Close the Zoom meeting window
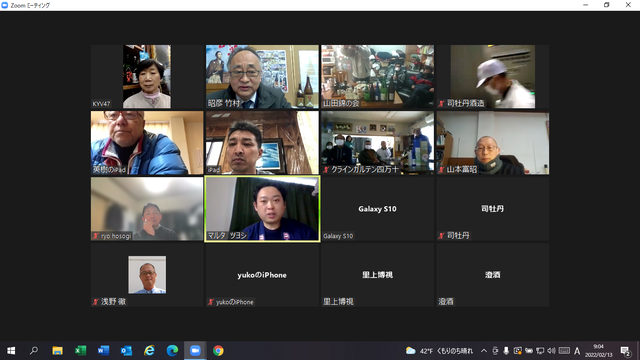The width and height of the screenshot is (640, 360). [628, 5]
